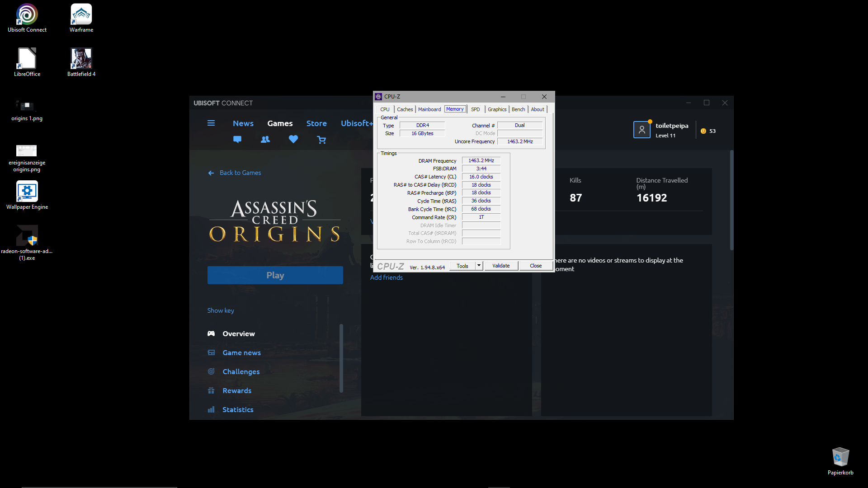Click the CPU-Z title bar icon
The height and width of the screenshot is (488, 868).
(x=378, y=97)
